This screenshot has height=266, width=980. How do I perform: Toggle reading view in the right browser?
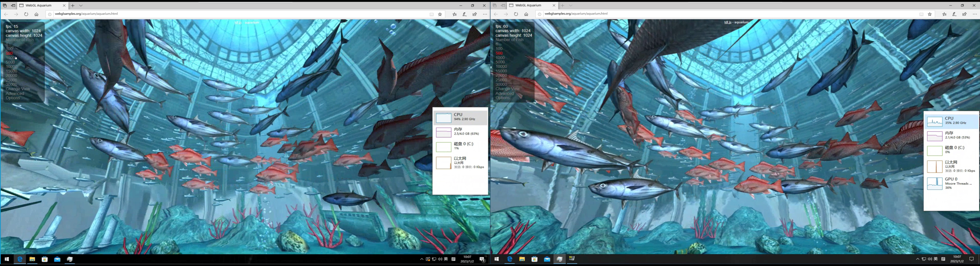(x=921, y=14)
